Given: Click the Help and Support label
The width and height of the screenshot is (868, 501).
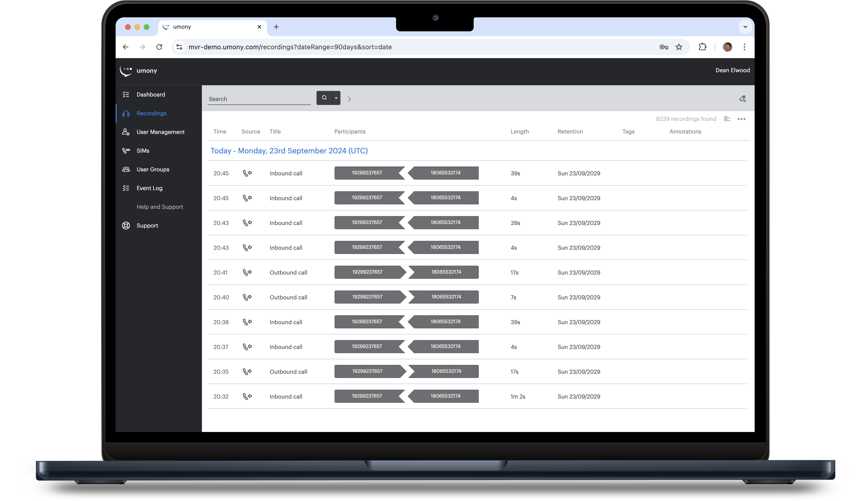Looking at the screenshot, I should [160, 207].
